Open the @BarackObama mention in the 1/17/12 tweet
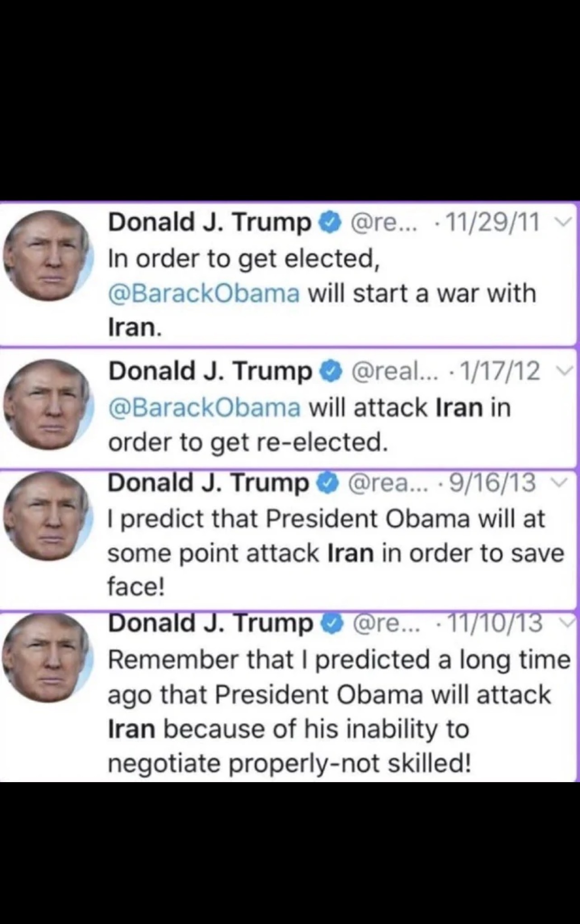The image size is (580, 924). coord(204,408)
